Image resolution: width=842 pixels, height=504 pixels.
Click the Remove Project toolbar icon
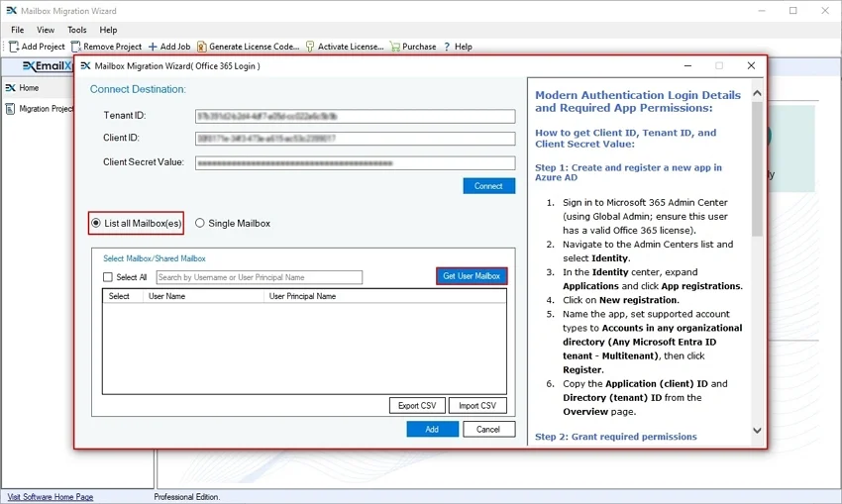coord(76,47)
